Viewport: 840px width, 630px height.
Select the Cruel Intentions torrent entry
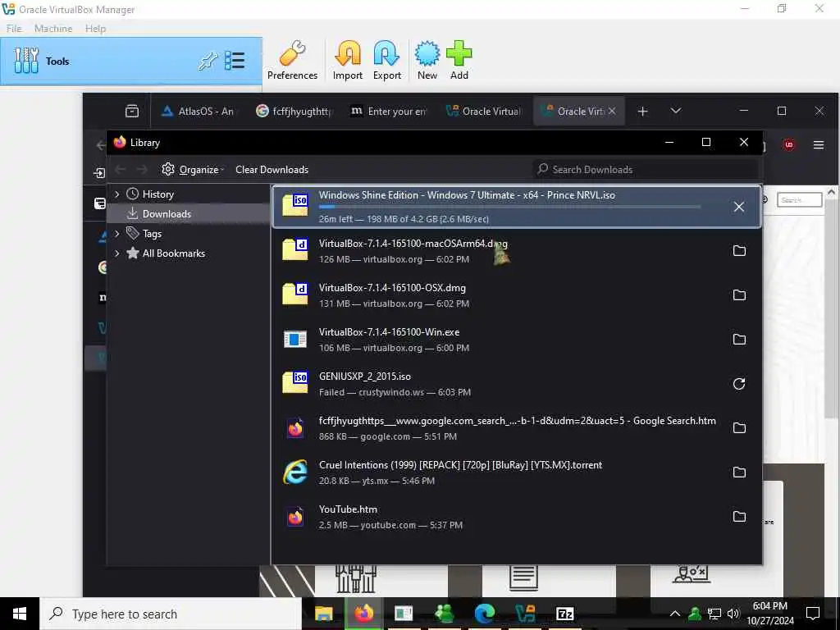[517, 472]
